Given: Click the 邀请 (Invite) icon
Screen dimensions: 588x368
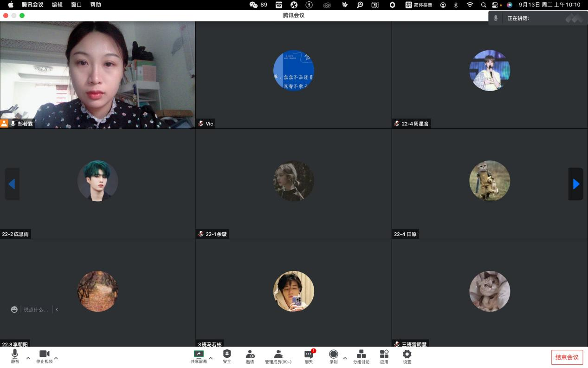Looking at the screenshot, I should (x=250, y=355).
